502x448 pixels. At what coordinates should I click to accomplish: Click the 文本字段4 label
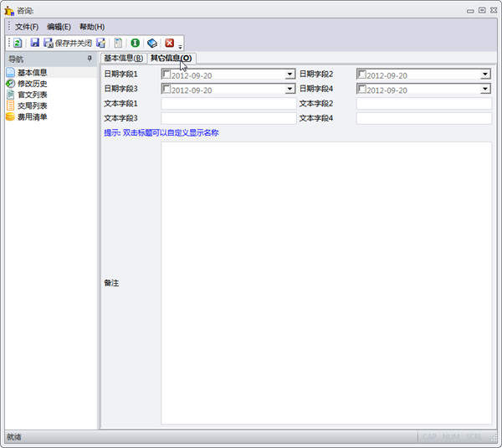(x=316, y=118)
